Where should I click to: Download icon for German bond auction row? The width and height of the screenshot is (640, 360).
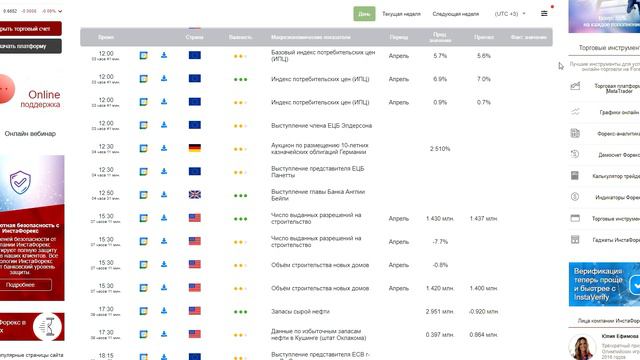pos(164,148)
